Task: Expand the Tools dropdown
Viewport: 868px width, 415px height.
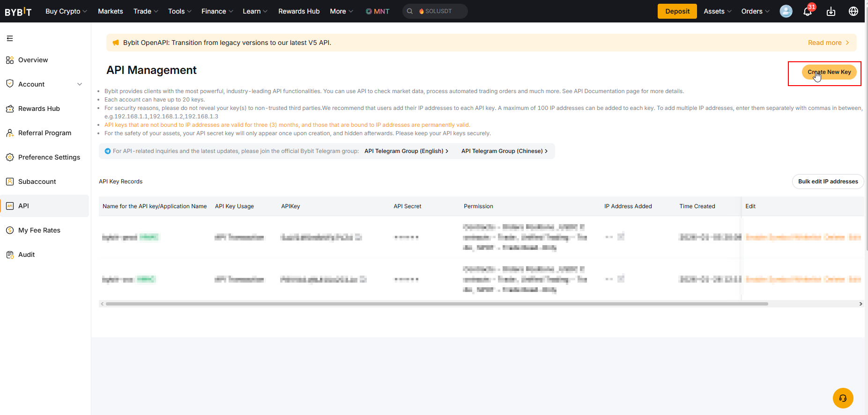Action: [x=180, y=11]
